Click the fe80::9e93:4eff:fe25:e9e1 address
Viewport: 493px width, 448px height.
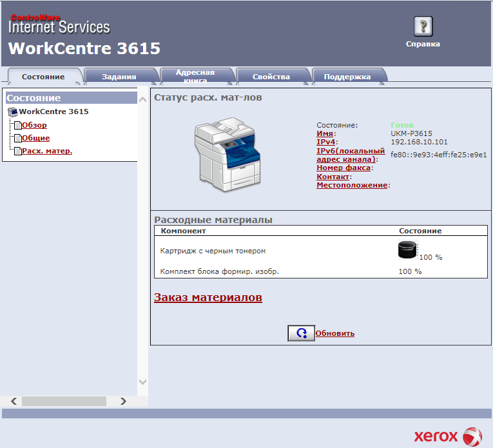(439, 155)
